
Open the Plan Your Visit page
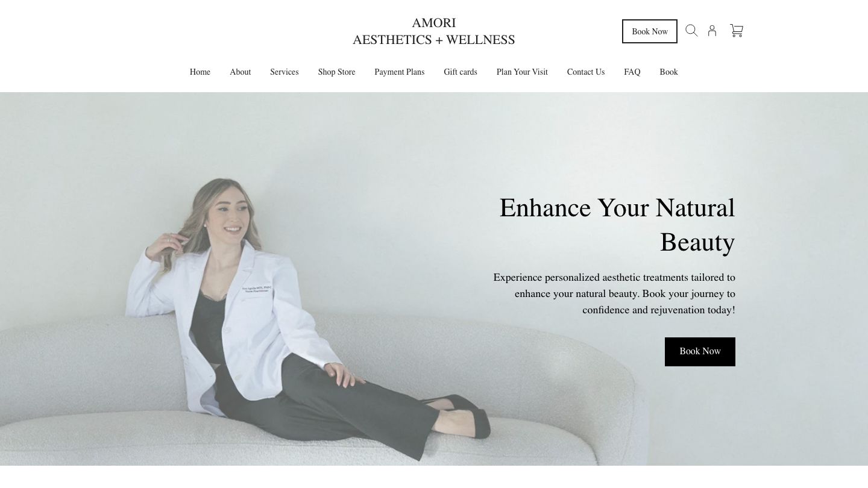tap(522, 72)
